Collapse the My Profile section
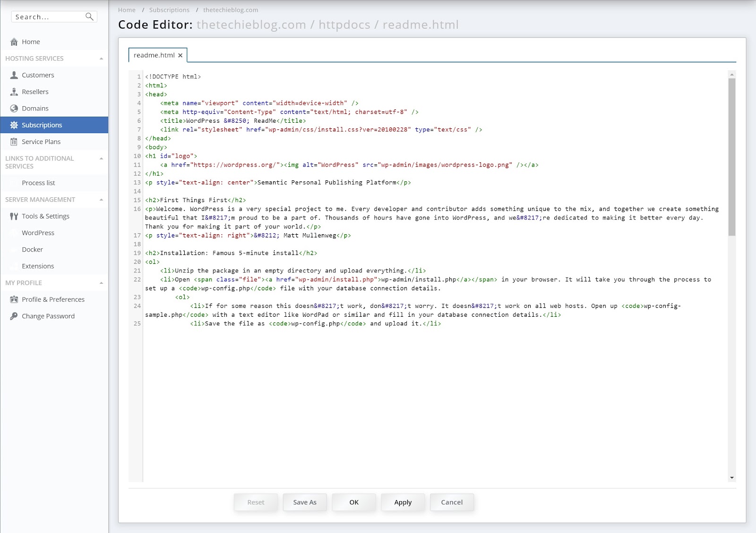 (101, 283)
